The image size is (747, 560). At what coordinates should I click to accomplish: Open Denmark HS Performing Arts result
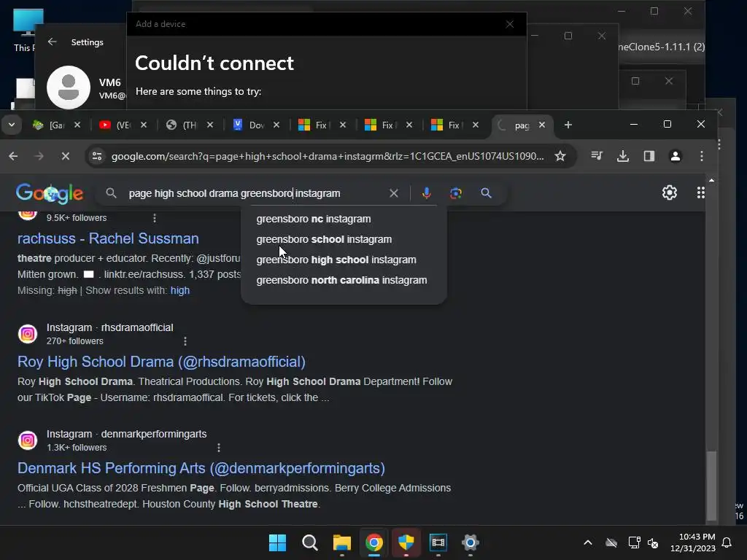click(x=201, y=469)
